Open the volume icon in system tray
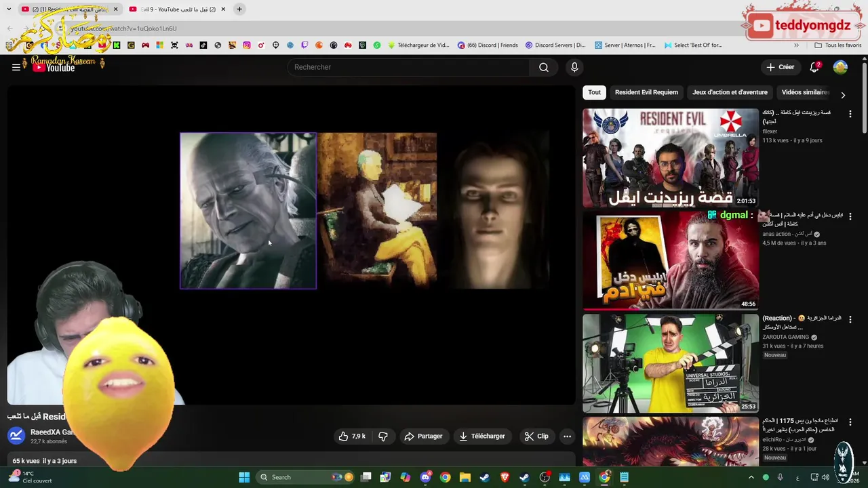This screenshot has width=868, height=488. [825, 477]
